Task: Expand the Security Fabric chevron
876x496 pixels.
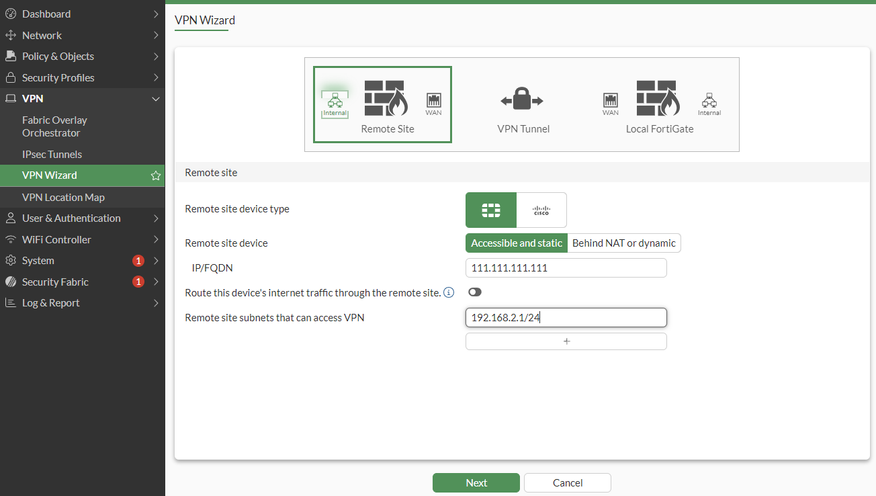Action: tap(156, 282)
